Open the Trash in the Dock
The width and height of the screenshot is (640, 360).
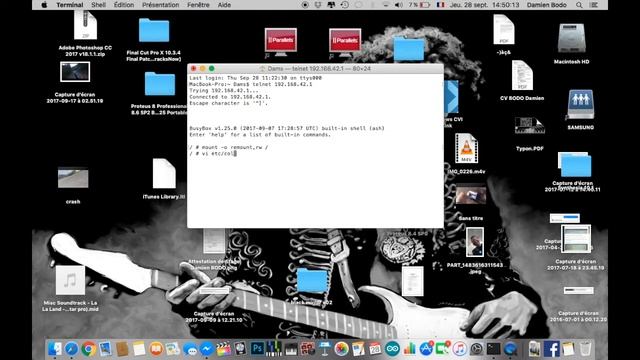click(585, 349)
